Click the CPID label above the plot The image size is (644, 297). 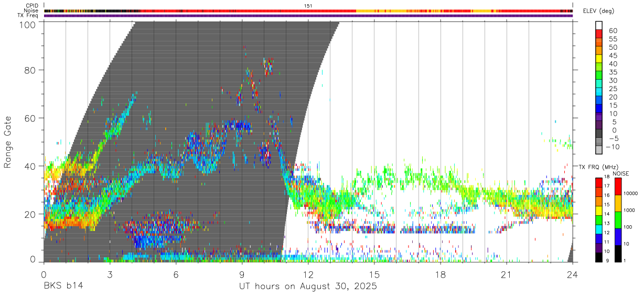click(32, 6)
